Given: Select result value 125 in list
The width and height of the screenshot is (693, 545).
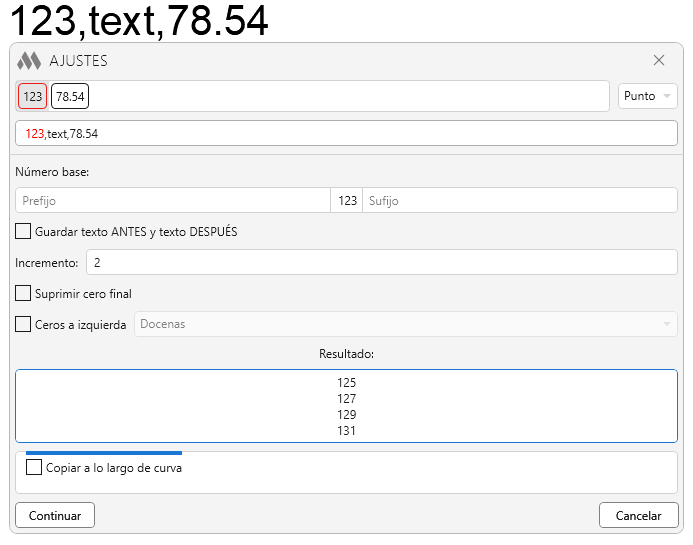Looking at the screenshot, I should [346, 383].
